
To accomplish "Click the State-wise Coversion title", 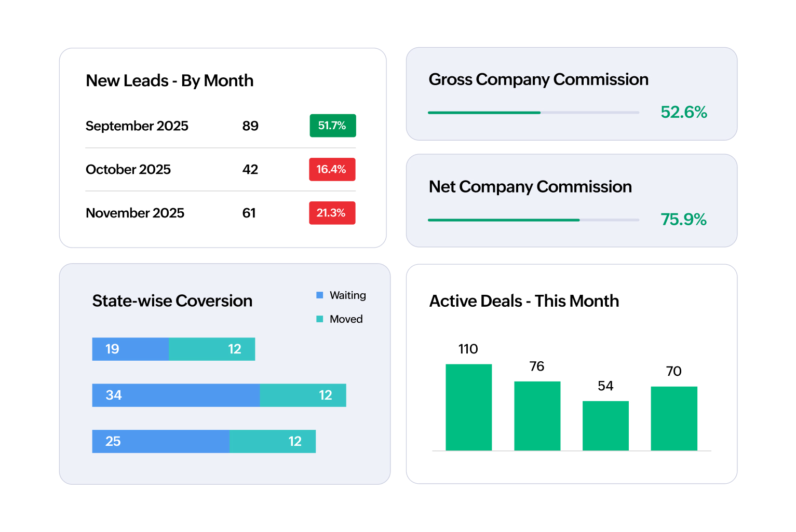I will (x=172, y=301).
